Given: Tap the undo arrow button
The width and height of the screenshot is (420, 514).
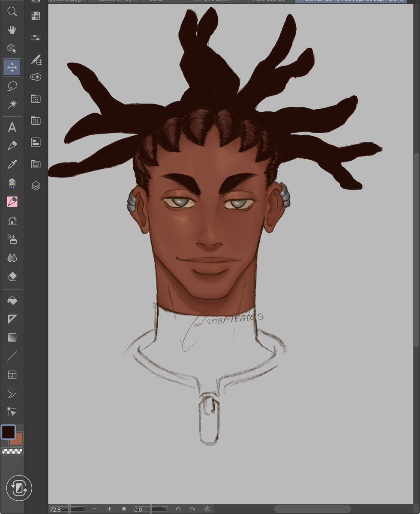Looking at the screenshot, I should [x=178, y=509].
